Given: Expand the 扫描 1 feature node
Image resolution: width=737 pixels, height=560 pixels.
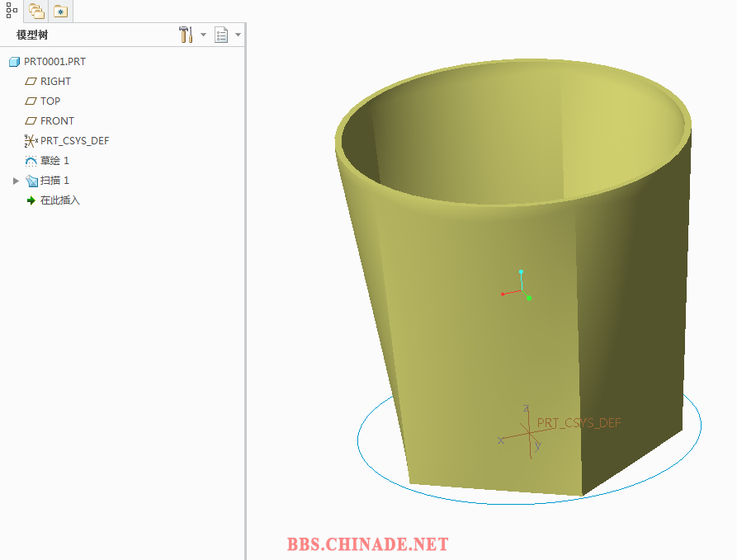Looking at the screenshot, I should coord(16,181).
